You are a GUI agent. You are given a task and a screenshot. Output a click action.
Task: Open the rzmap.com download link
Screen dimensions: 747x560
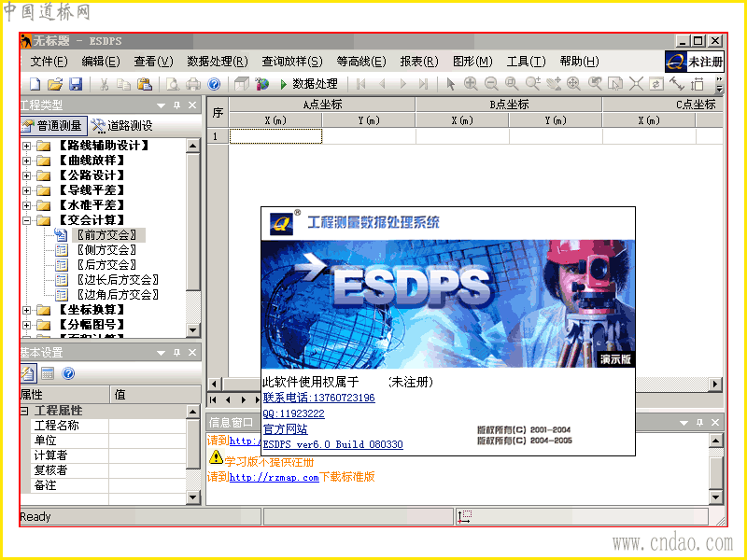(274, 477)
